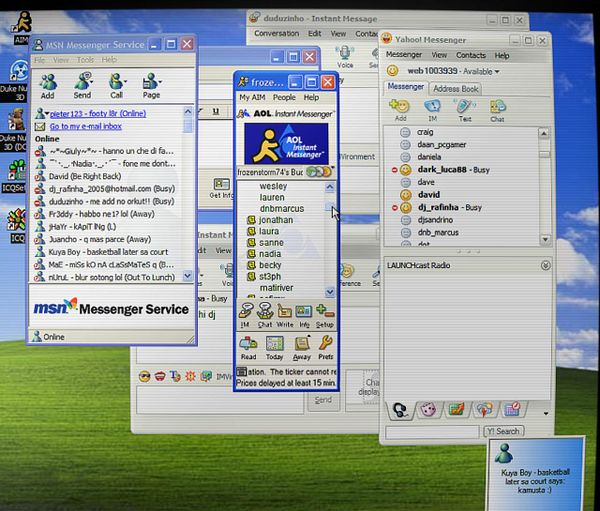This screenshot has width=600, height=511.
Task: Select david in Yahoo! contact list
Action: click(x=421, y=195)
